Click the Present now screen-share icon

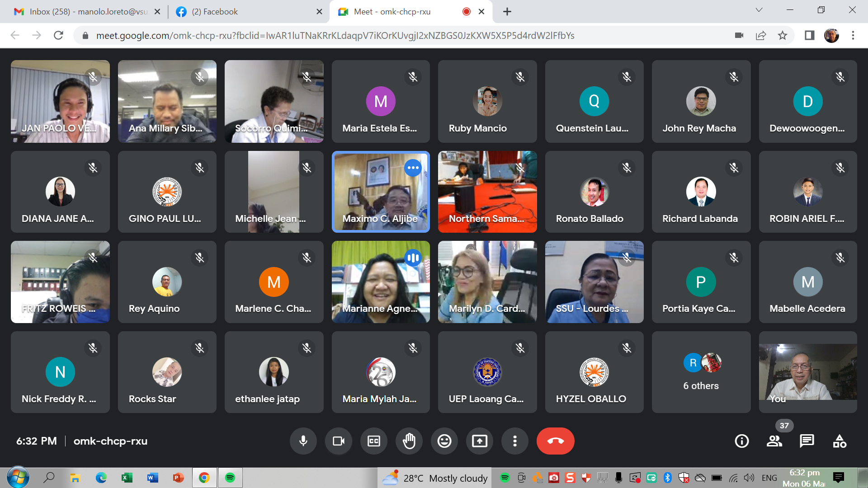[x=479, y=441]
